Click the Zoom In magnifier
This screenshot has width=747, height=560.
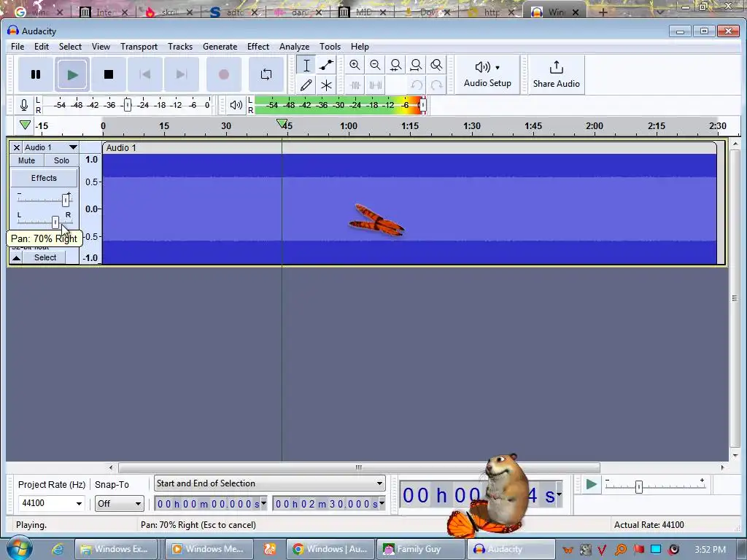[355, 65]
